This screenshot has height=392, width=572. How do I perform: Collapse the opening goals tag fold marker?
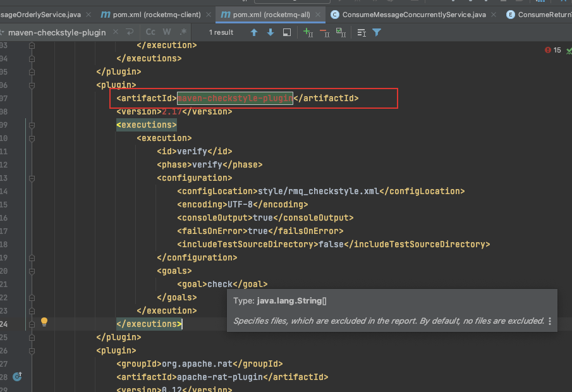tap(32, 271)
